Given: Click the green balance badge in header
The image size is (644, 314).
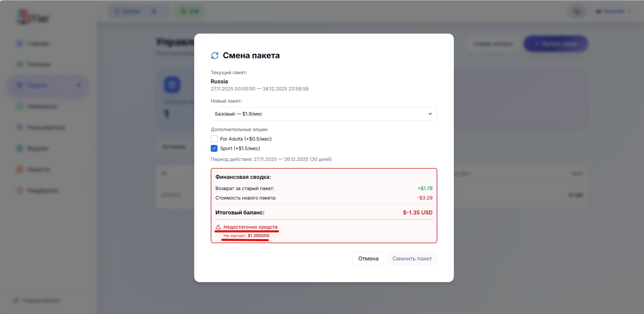Looking at the screenshot, I should (x=189, y=12).
